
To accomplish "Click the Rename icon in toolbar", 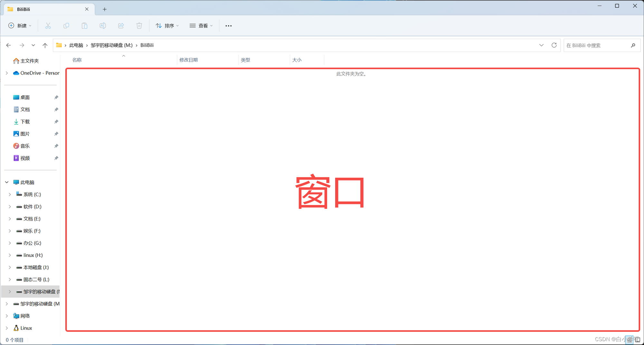I will pyautogui.click(x=103, y=26).
